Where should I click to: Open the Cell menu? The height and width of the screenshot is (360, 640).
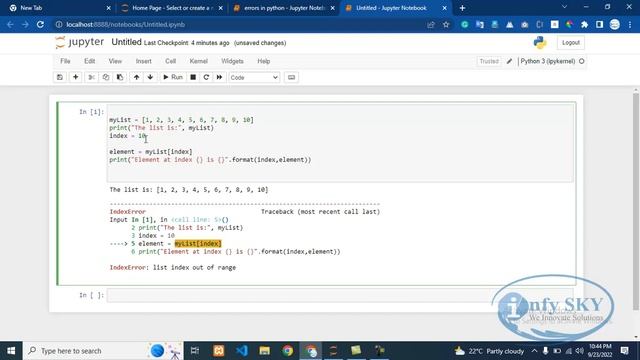click(170, 61)
